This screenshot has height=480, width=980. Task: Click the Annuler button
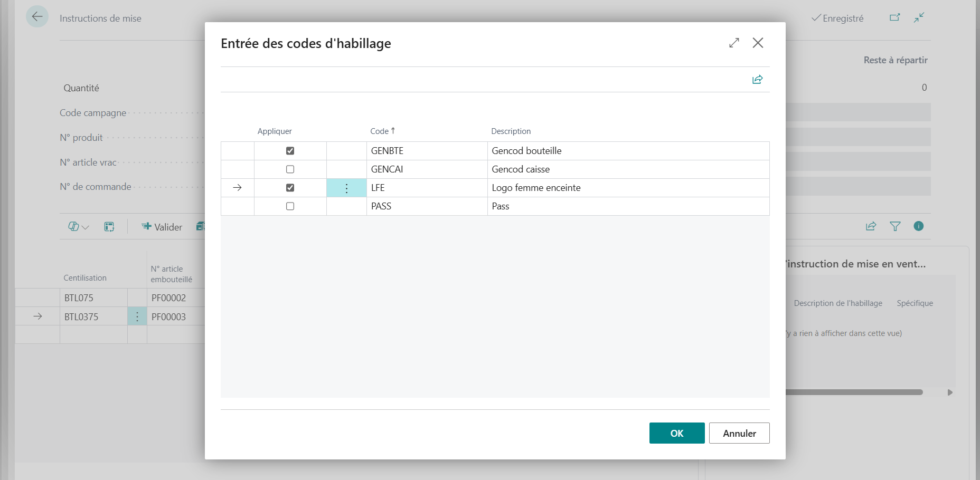tap(739, 433)
